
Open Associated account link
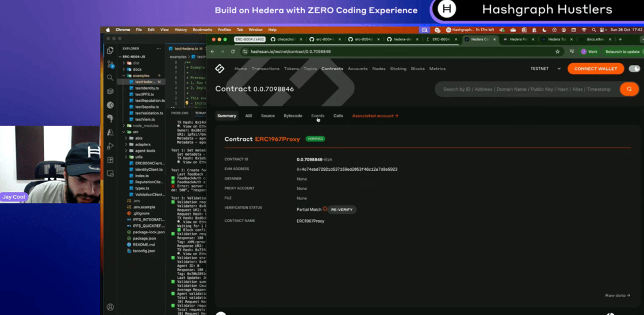click(375, 116)
